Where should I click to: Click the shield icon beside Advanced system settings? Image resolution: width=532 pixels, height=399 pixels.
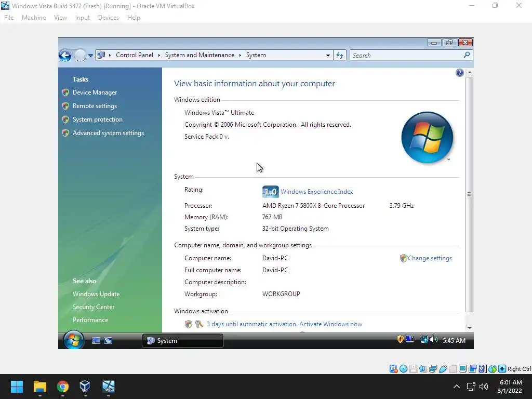(65, 133)
